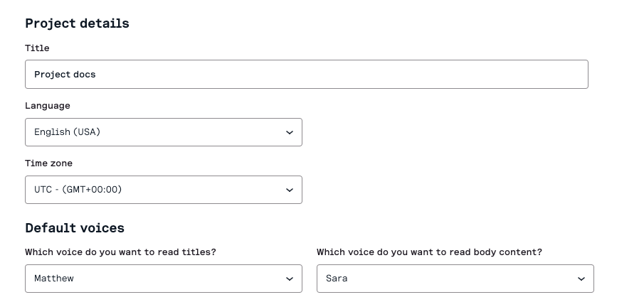The height and width of the screenshot is (307, 644).
Task: Click chevron arrow in titles voice selector
Action: pos(290,279)
